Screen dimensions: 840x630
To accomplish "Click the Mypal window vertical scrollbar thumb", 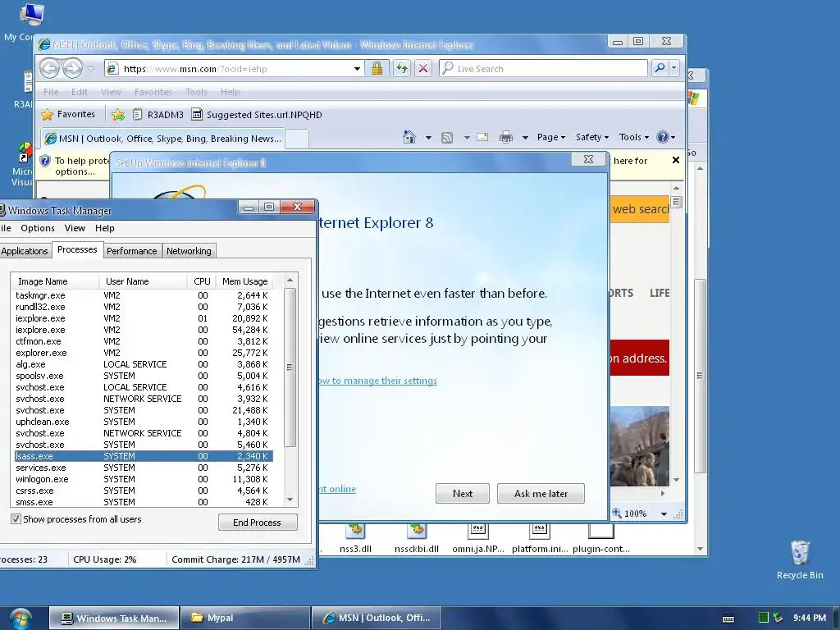I will pos(700,375).
